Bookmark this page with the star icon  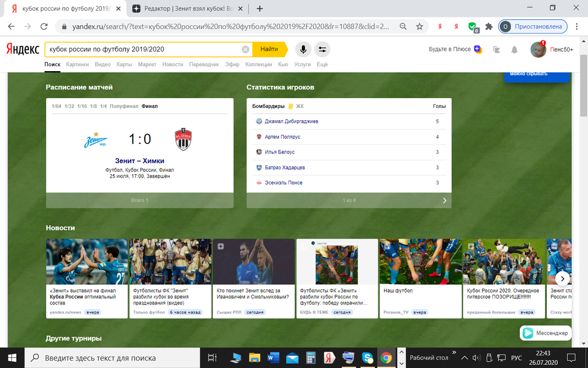[x=419, y=26]
